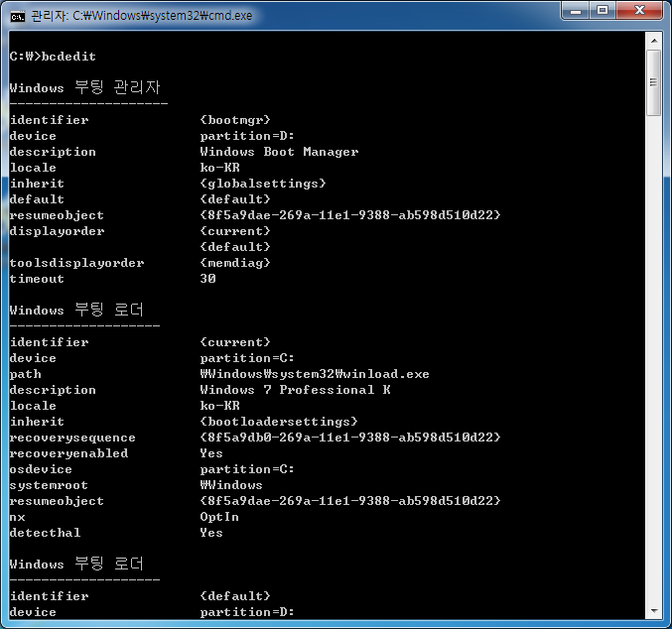Screen dimensions: 672x629
Task: Minimize the command prompt window
Action: pyautogui.click(x=576, y=11)
